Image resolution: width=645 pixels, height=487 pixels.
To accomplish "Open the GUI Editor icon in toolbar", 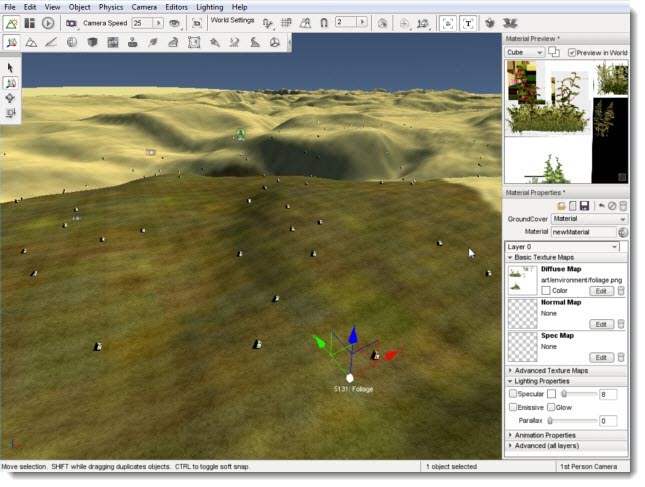I will [x=30, y=22].
